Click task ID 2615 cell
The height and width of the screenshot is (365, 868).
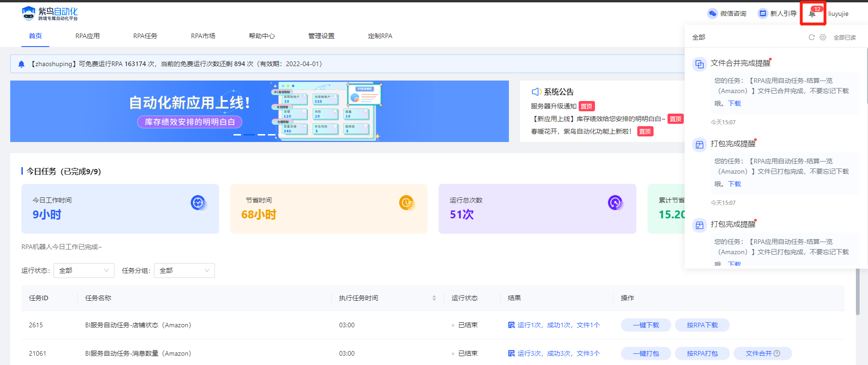pyautogui.click(x=36, y=325)
